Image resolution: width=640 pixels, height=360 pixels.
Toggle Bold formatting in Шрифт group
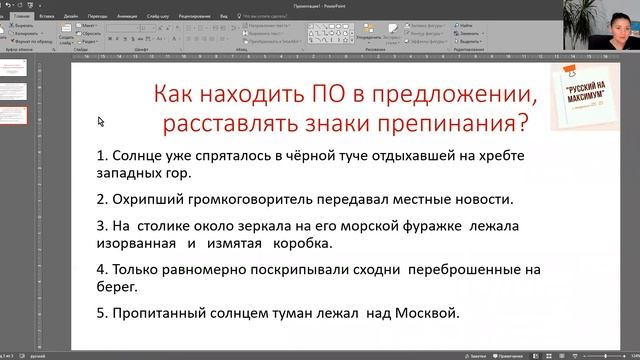[x=110, y=39]
